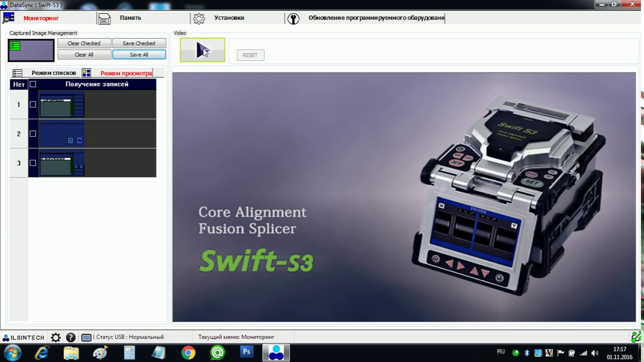Switch to Режим списков list mode
This screenshot has height=362, width=644.
coord(53,73)
